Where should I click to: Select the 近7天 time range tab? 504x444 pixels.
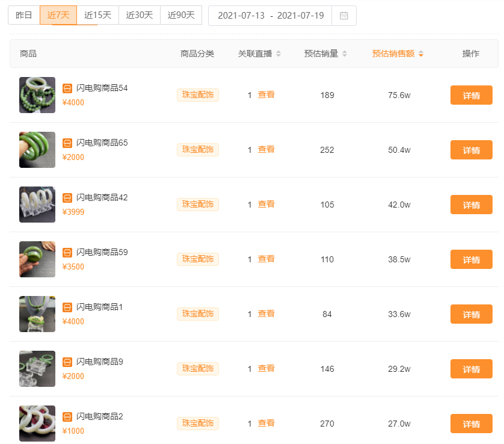(x=58, y=15)
